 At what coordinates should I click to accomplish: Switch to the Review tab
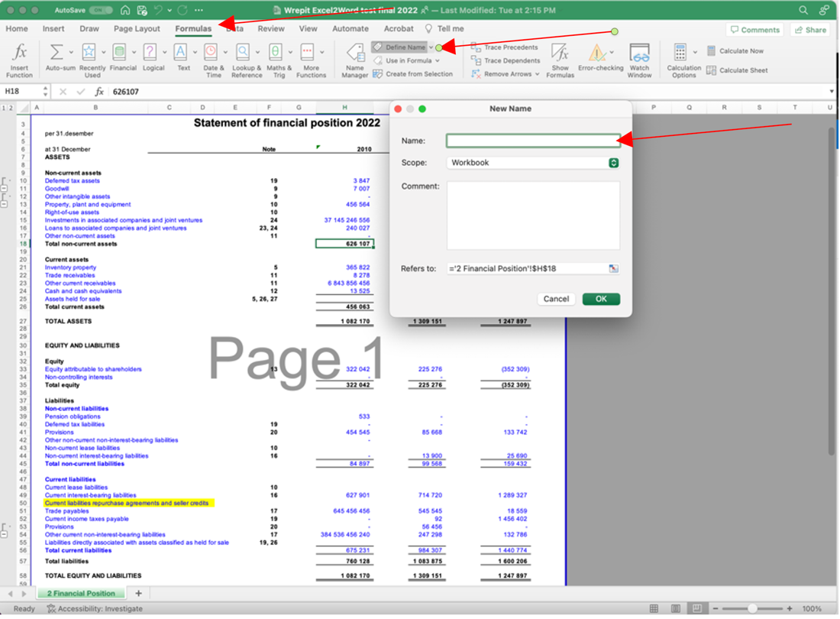pos(270,29)
